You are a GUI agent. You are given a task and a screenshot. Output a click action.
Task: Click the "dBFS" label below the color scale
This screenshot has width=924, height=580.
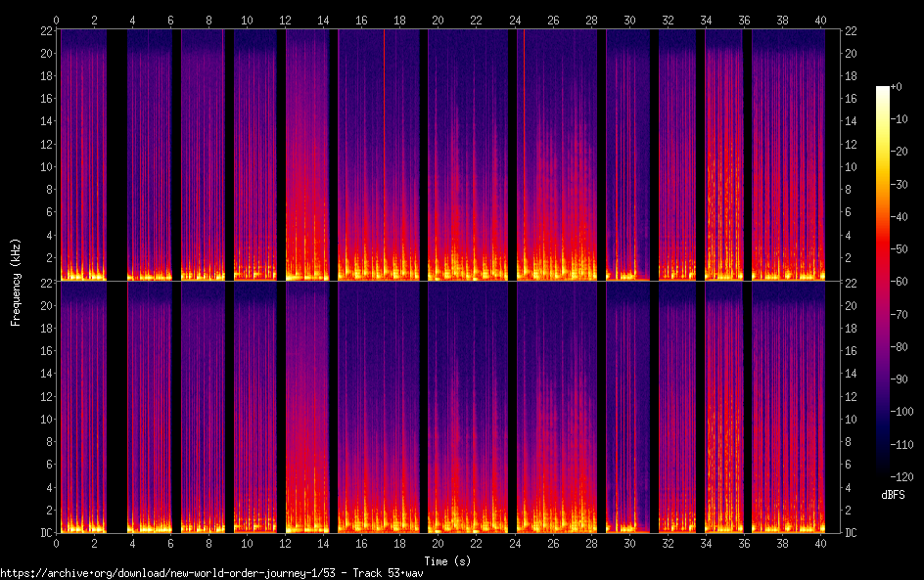tap(893, 496)
